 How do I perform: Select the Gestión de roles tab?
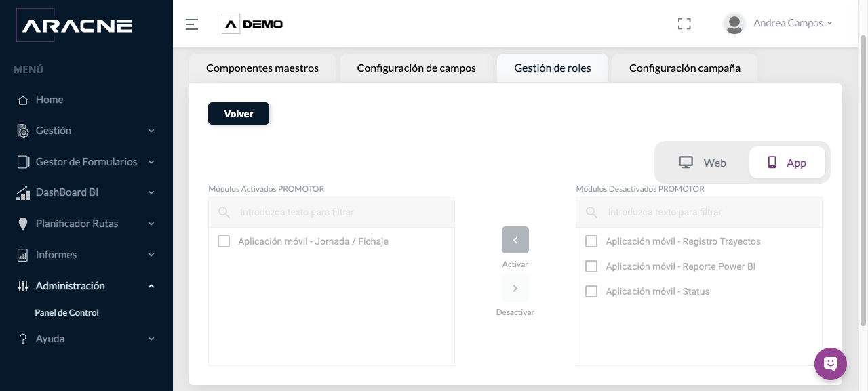pyautogui.click(x=553, y=68)
